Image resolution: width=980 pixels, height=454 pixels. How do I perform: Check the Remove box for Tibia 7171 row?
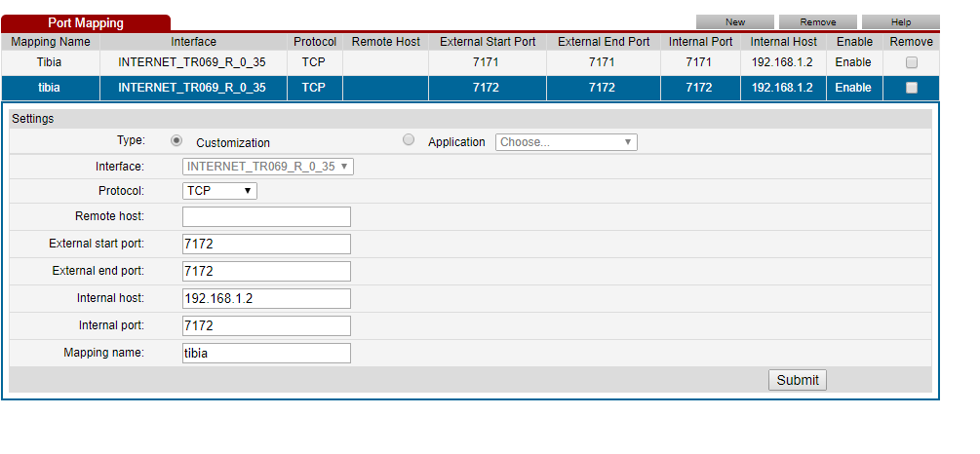point(911,62)
